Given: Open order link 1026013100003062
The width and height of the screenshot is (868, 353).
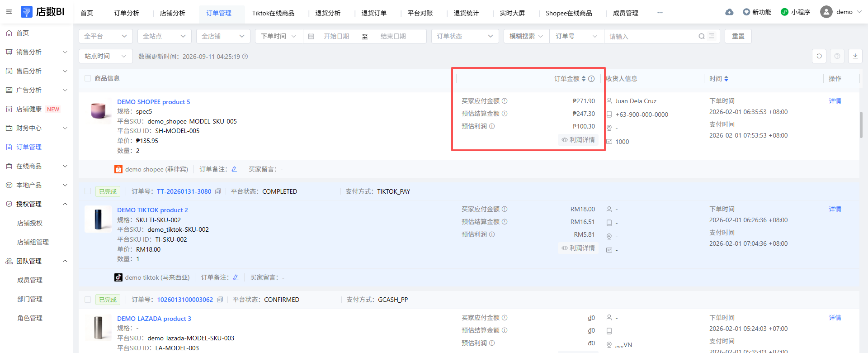Looking at the screenshot, I should [185, 300].
